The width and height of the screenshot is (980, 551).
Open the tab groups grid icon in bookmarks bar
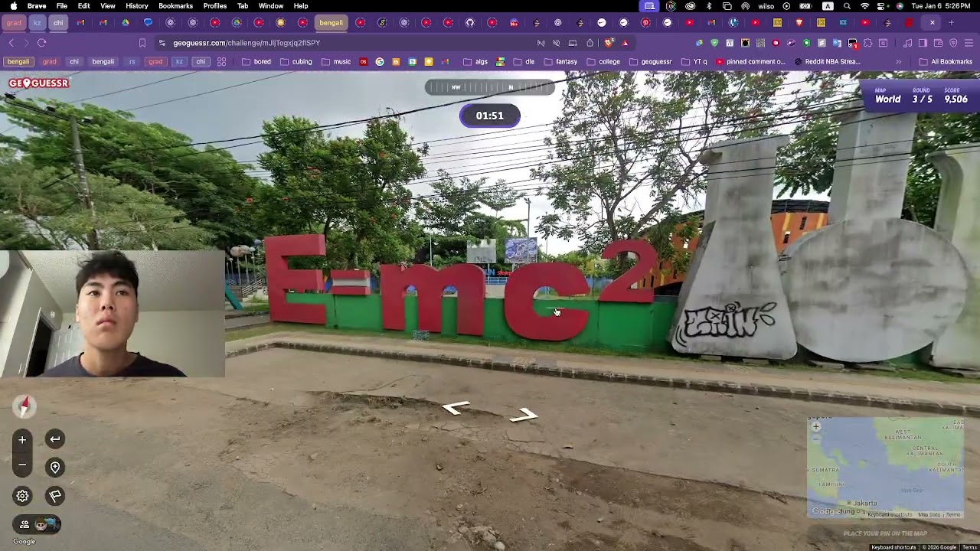coord(221,61)
